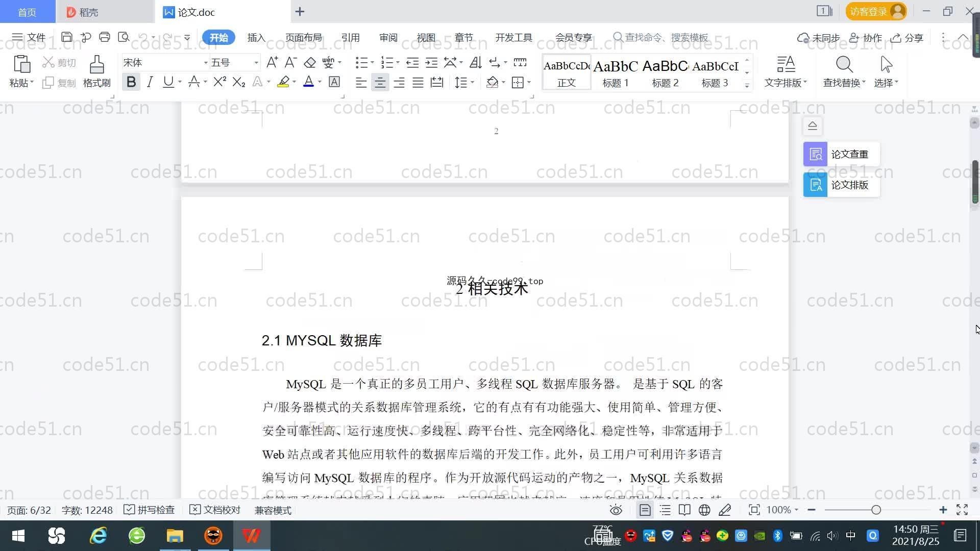
Task: Expand the numbered list options arrow
Action: 398,63
